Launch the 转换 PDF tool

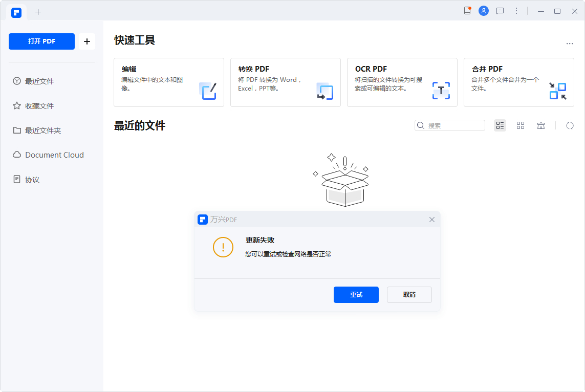point(285,82)
